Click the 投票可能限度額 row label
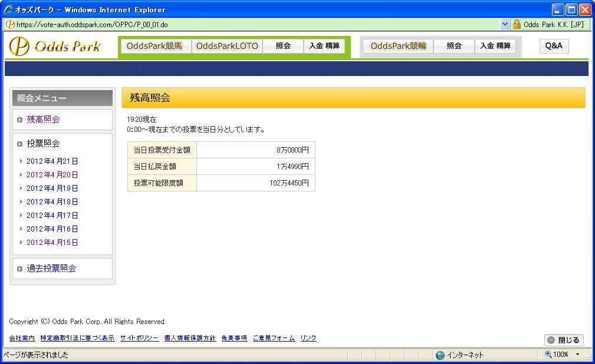This screenshot has width=595, height=364. click(x=162, y=183)
